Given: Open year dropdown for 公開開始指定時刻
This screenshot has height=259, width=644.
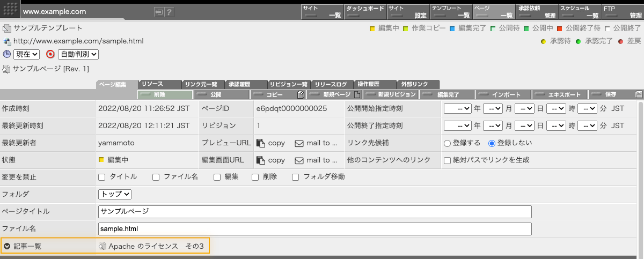Looking at the screenshot, I should click(x=457, y=108).
